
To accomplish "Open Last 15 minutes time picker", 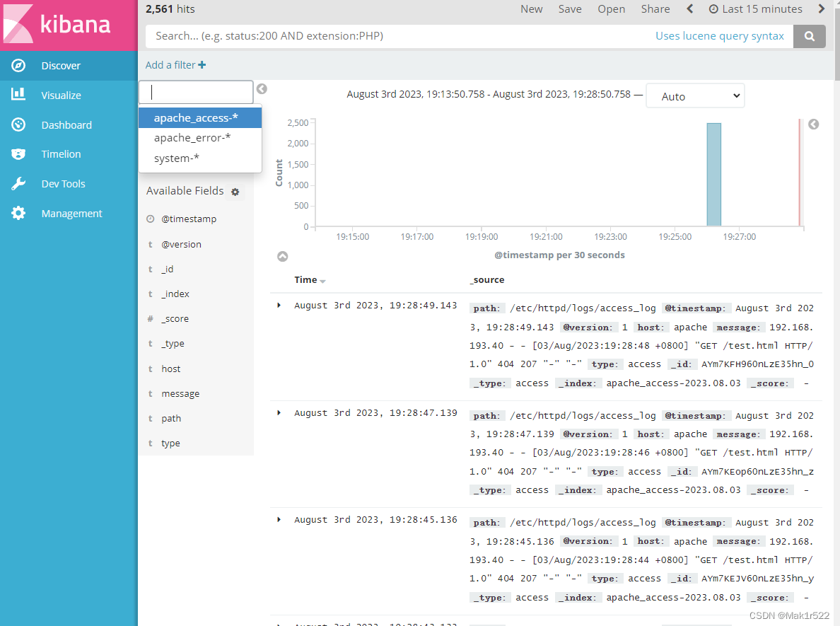I will [x=755, y=9].
